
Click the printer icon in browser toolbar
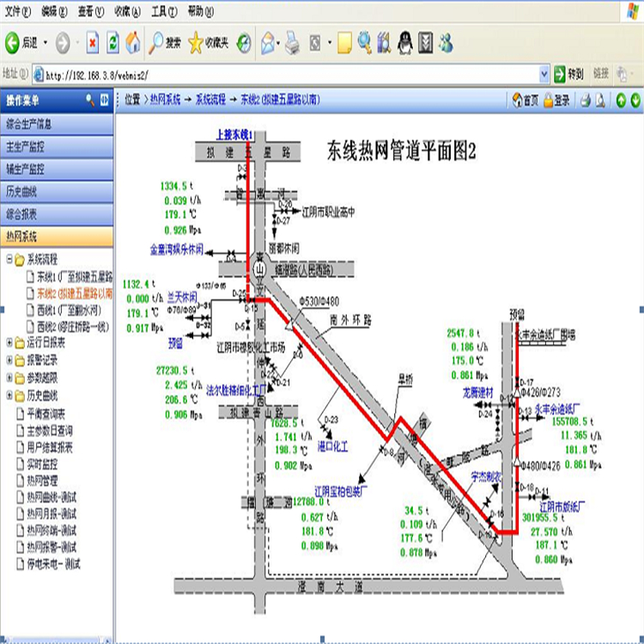pos(292,41)
